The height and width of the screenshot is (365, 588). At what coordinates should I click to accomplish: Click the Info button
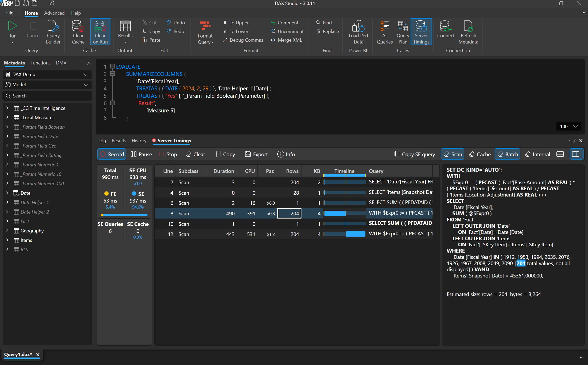pyautogui.click(x=286, y=154)
